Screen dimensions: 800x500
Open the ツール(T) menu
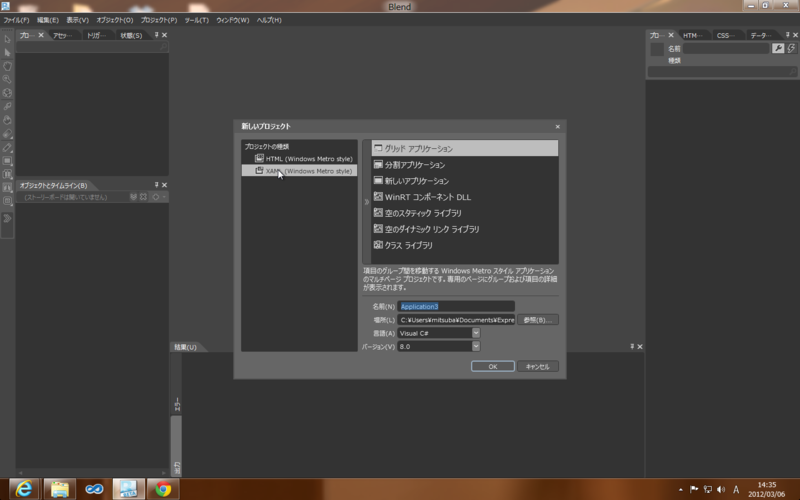tap(196, 20)
